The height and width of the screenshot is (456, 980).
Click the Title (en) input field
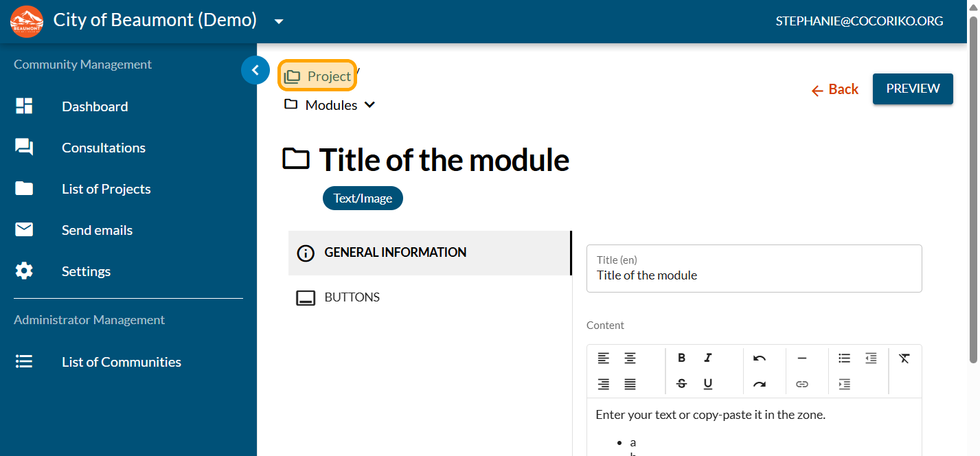pos(753,275)
